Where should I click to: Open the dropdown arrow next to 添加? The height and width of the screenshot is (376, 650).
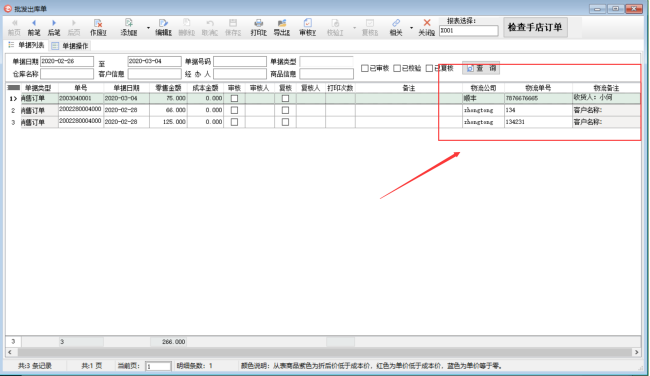pos(148,28)
